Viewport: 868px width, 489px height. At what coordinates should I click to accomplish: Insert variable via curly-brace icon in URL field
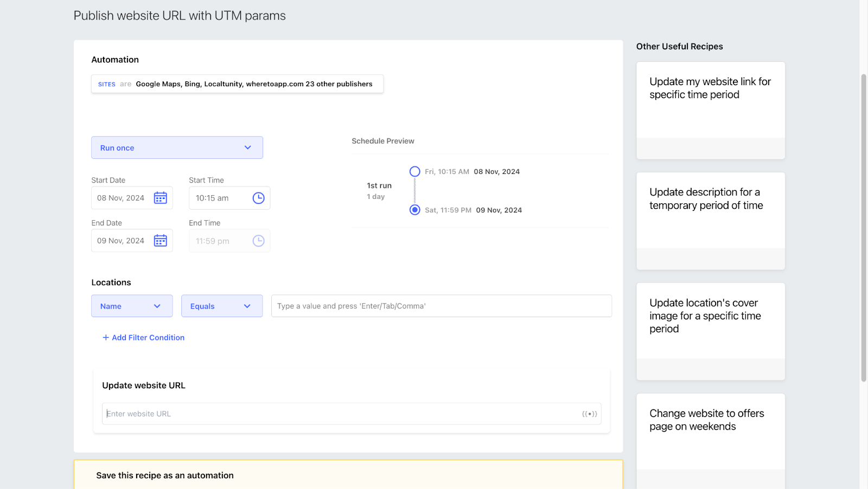pyautogui.click(x=590, y=414)
